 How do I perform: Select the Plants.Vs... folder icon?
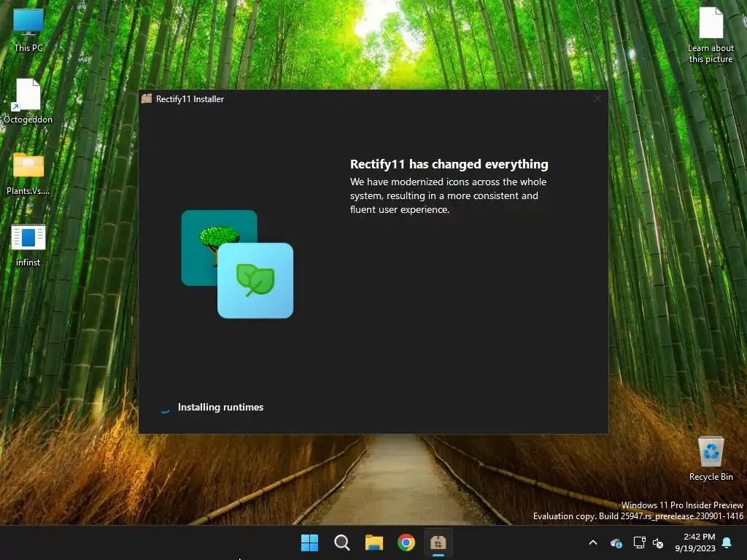click(x=28, y=174)
